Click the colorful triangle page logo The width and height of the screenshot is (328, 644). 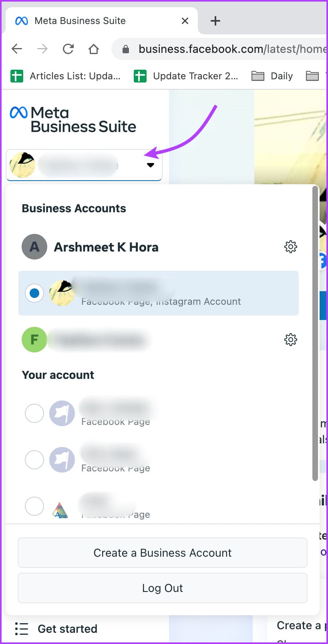[x=60, y=510]
